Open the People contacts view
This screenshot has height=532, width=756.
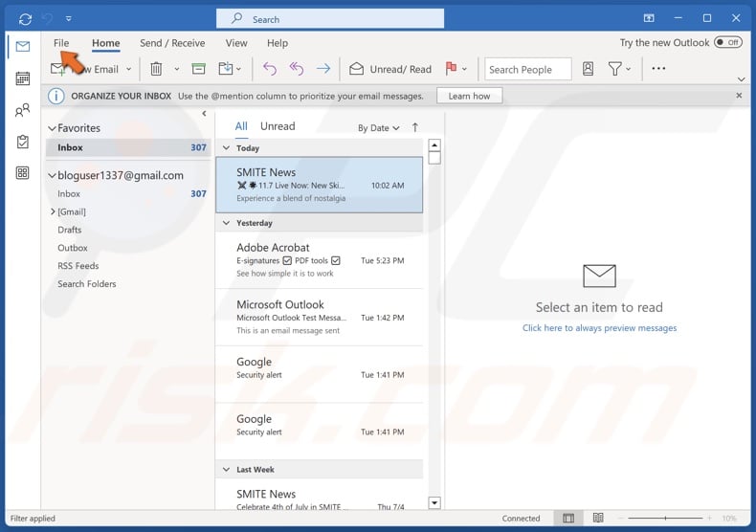coord(22,110)
